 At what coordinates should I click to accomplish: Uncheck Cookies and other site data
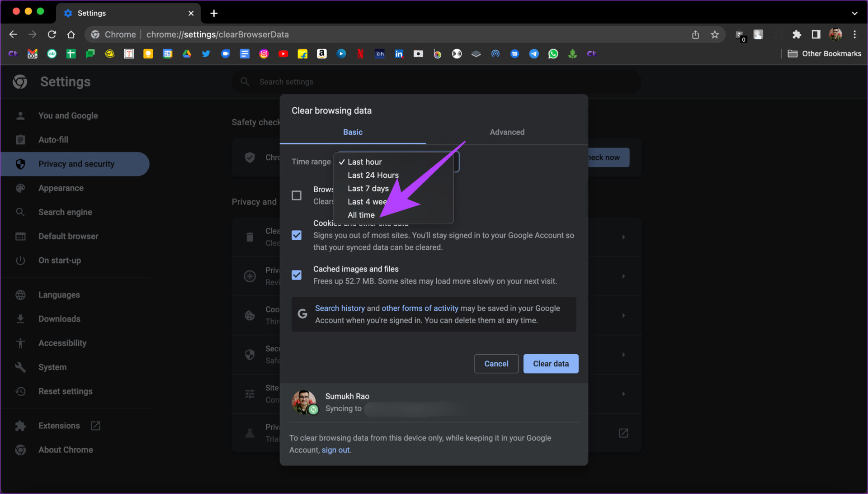(x=297, y=235)
